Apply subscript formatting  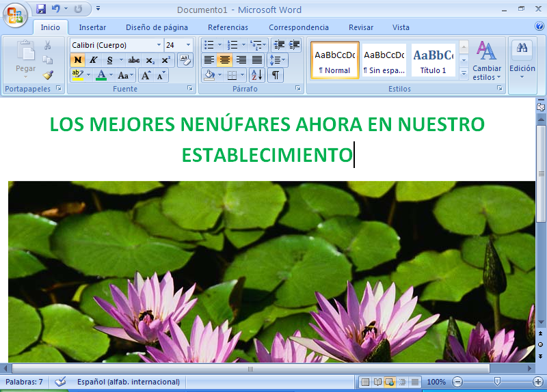[x=150, y=60]
